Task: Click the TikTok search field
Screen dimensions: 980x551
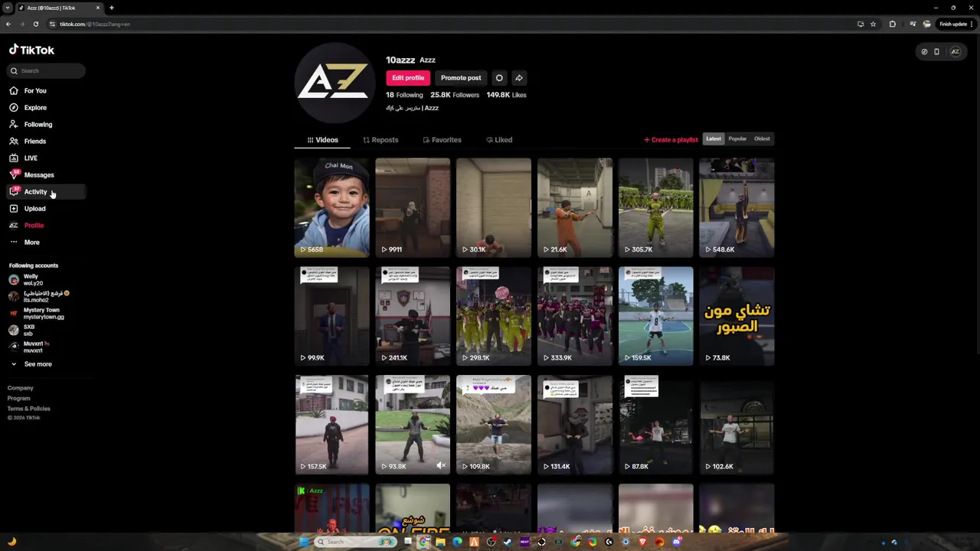Action: 47,70
